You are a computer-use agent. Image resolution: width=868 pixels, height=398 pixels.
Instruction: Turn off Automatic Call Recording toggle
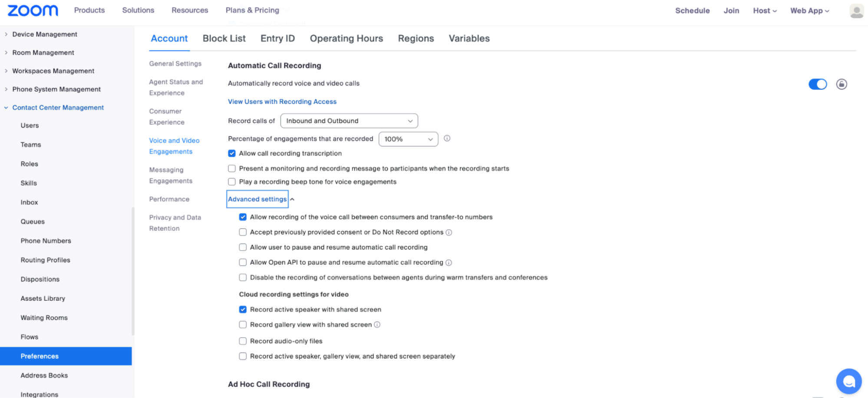click(817, 84)
